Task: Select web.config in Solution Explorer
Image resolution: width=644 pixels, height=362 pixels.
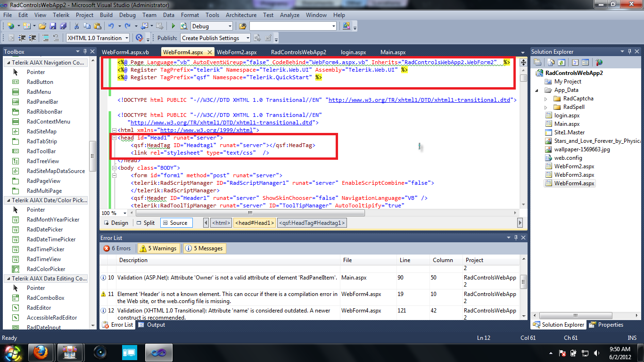Action: pyautogui.click(x=568, y=158)
